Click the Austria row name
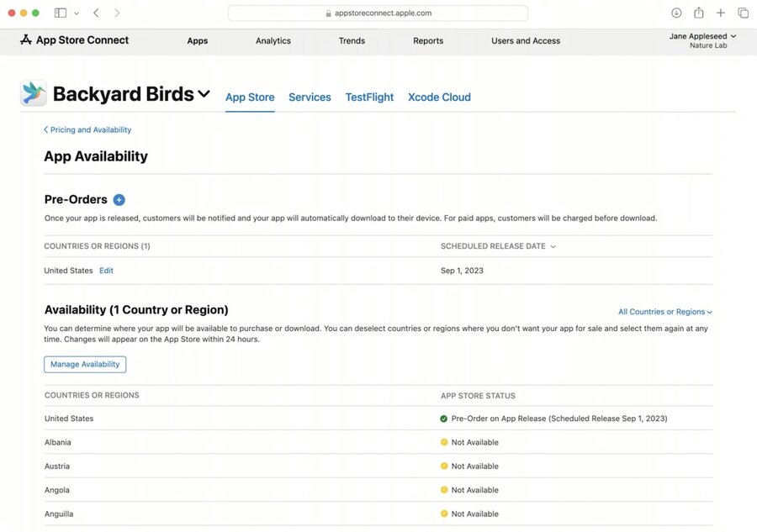Image resolution: width=757 pixels, height=532 pixels. 57,466
